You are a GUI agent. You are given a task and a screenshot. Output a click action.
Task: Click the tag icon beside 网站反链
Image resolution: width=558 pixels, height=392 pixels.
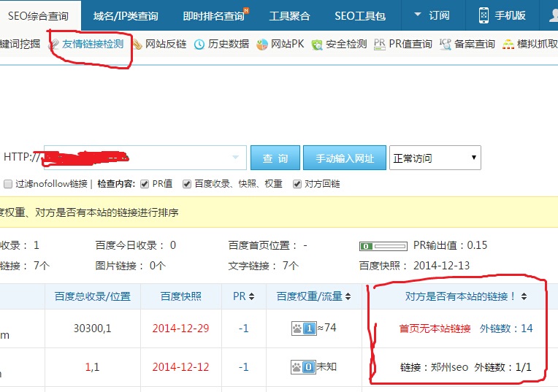[137, 44]
